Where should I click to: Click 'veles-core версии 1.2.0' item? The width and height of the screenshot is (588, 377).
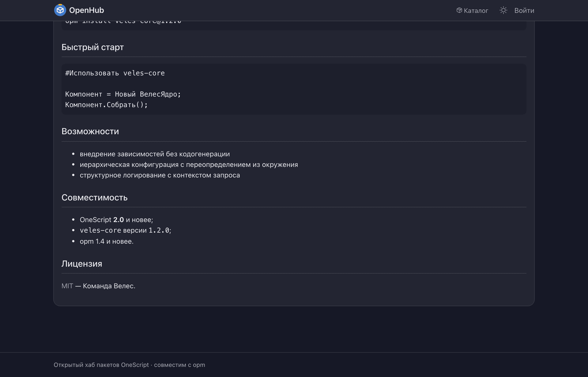pos(126,230)
